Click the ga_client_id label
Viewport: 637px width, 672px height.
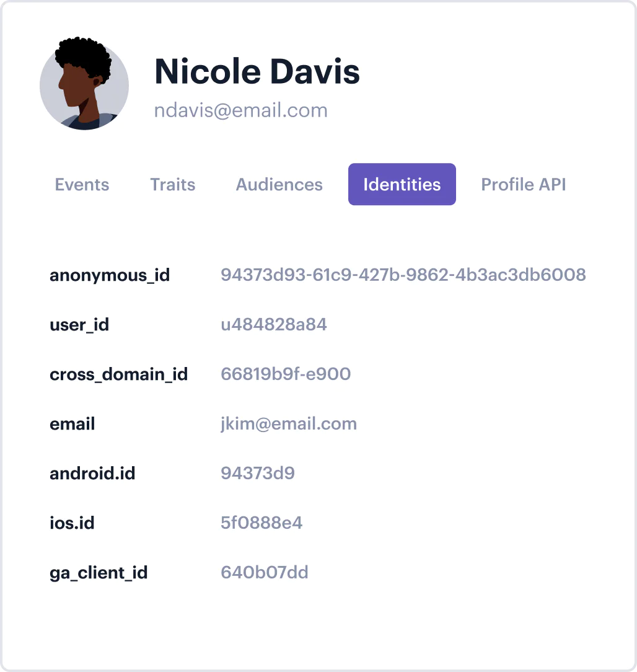pyautogui.click(x=99, y=573)
